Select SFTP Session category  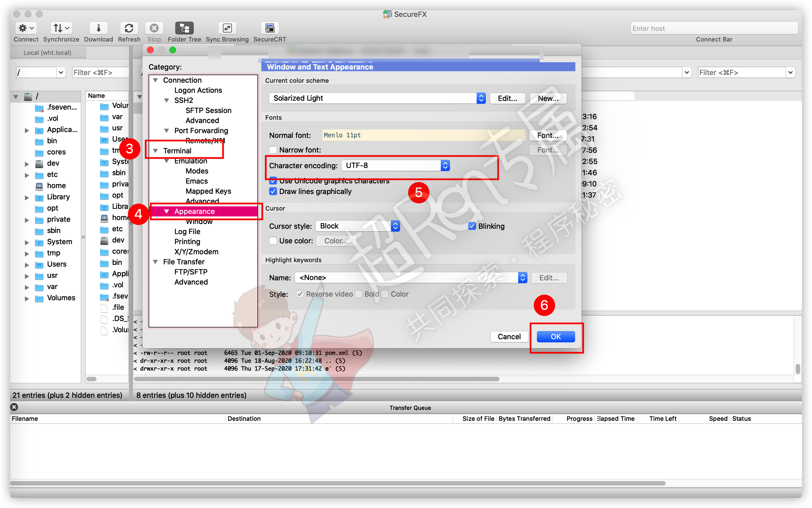(x=208, y=110)
